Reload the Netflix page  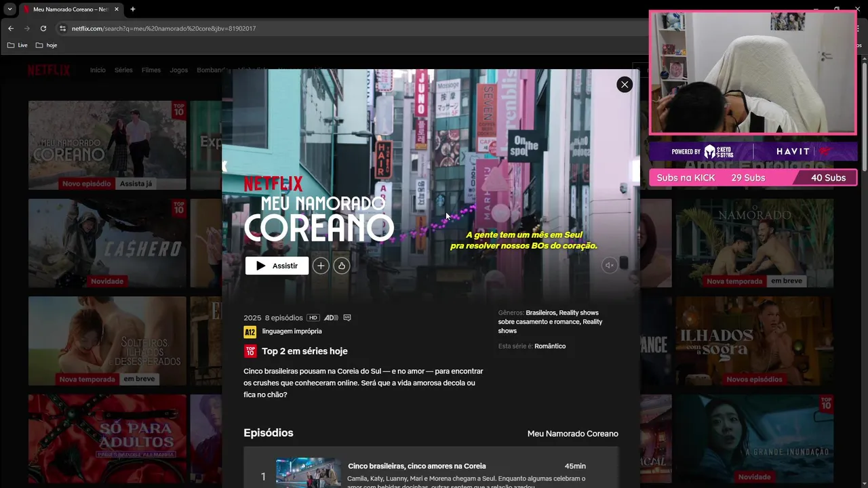point(43,28)
